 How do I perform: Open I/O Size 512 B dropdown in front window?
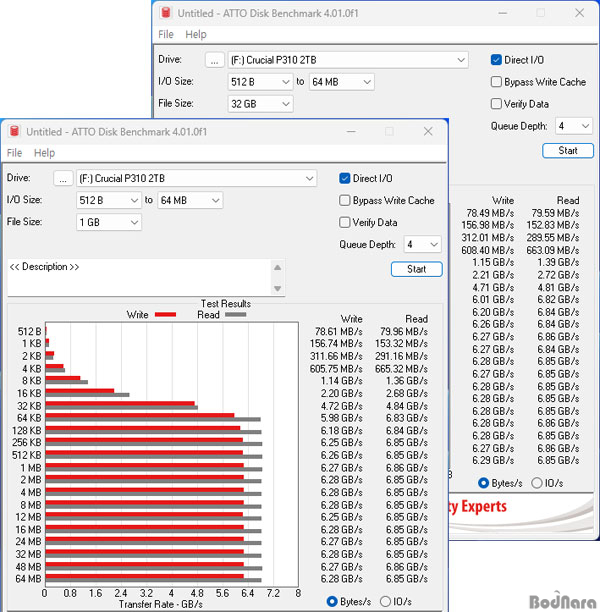click(x=109, y=201)
